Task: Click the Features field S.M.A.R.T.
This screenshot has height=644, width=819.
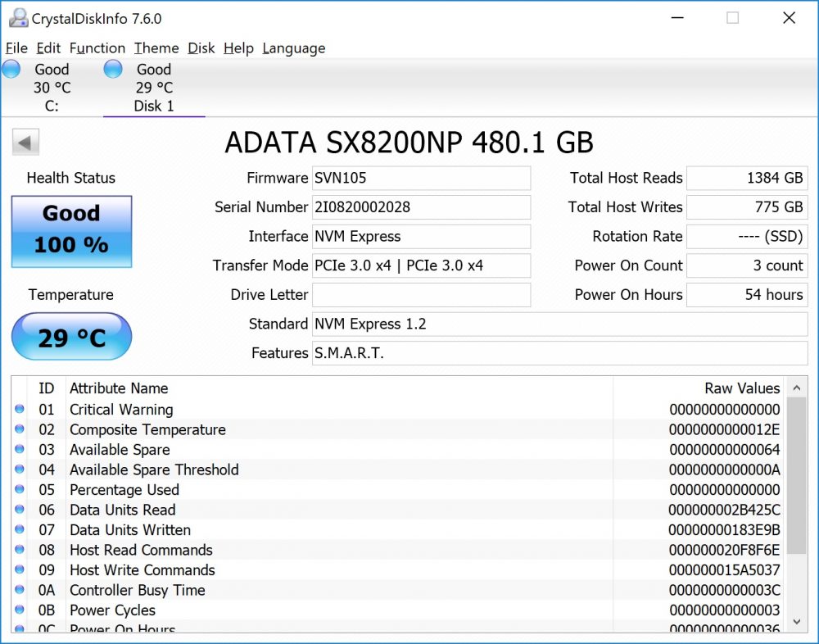Action: [x=560, y=354]
